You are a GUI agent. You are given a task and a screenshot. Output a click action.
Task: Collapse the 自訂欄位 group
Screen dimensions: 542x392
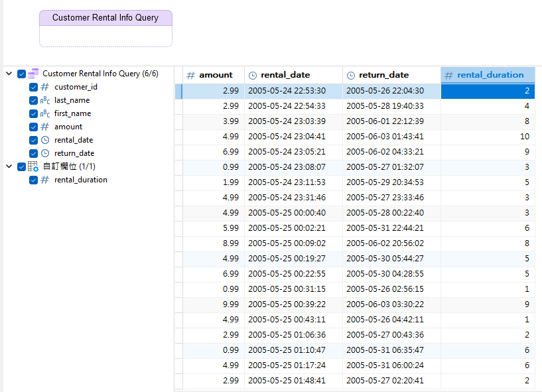[x=10, y=166]
